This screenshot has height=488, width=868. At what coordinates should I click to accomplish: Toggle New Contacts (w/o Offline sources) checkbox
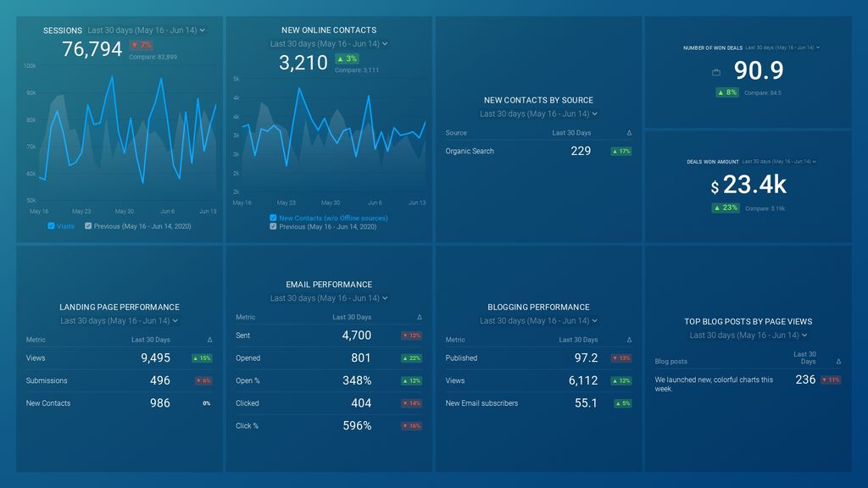[x=271, y=219]
